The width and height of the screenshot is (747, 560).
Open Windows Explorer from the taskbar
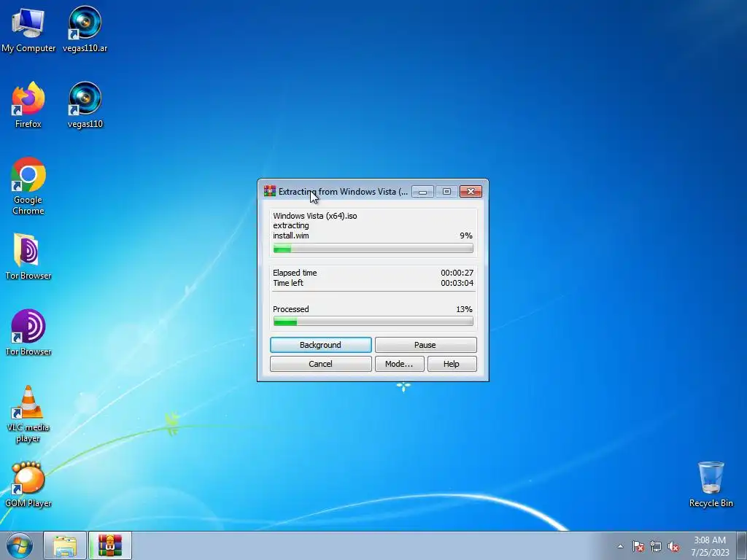click(x=65, y=545)
